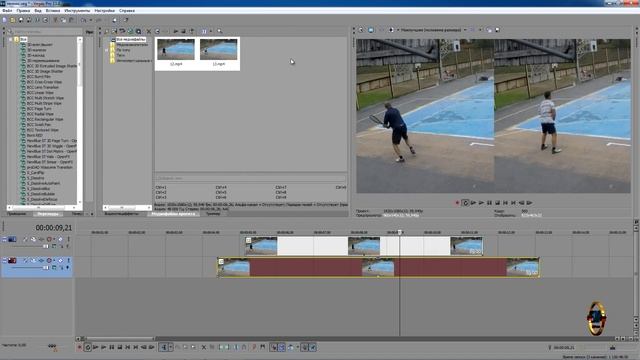The width and height of the screenshot is (640, 360).
Task: Open the Инструменты menu
Action: point(77,11)
